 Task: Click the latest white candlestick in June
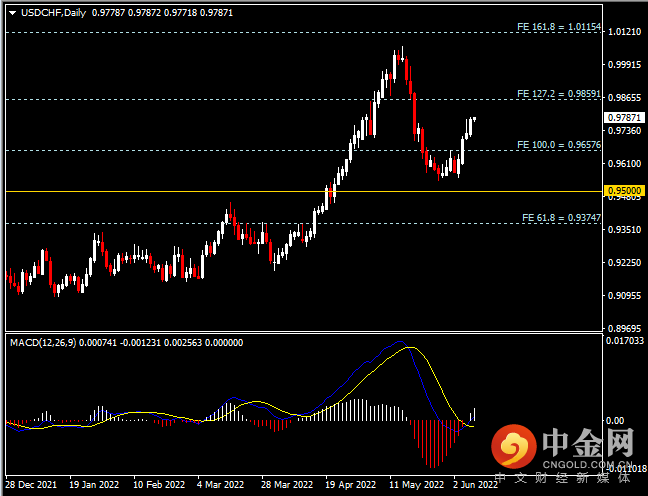(474, 119)
